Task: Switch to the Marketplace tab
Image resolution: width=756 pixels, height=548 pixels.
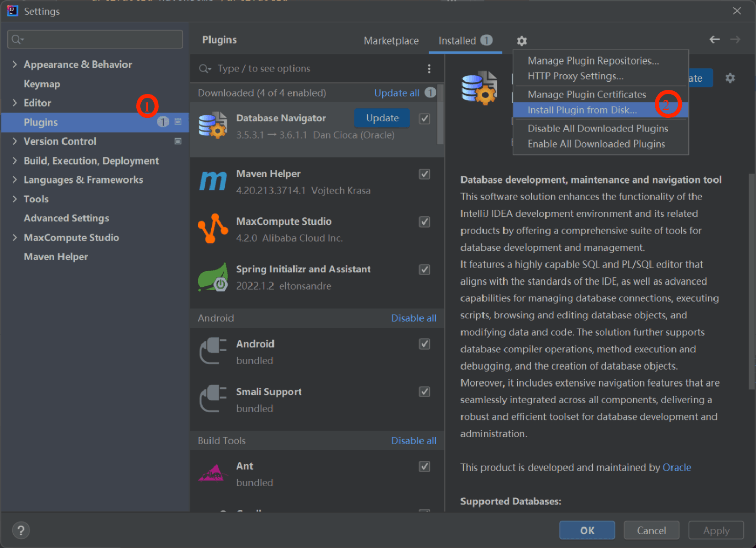Action: tap(391, 40)
